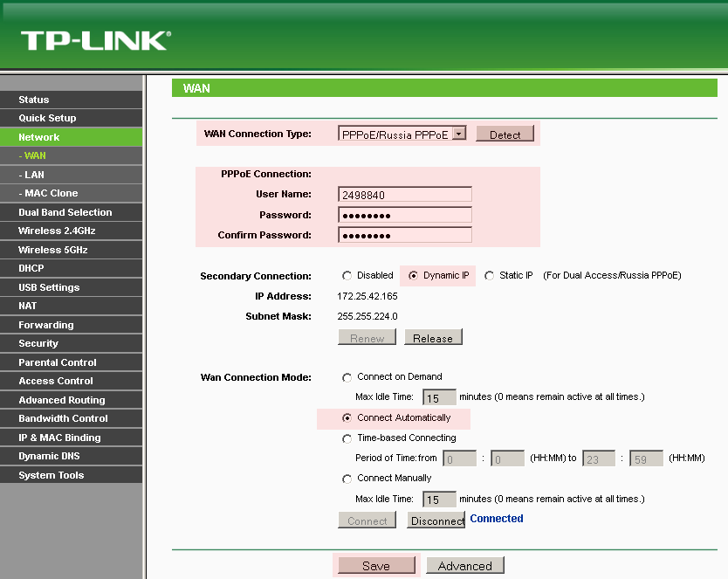Go to MAC Clone submenu
The image size is (728, 579).
click(51, 193)
